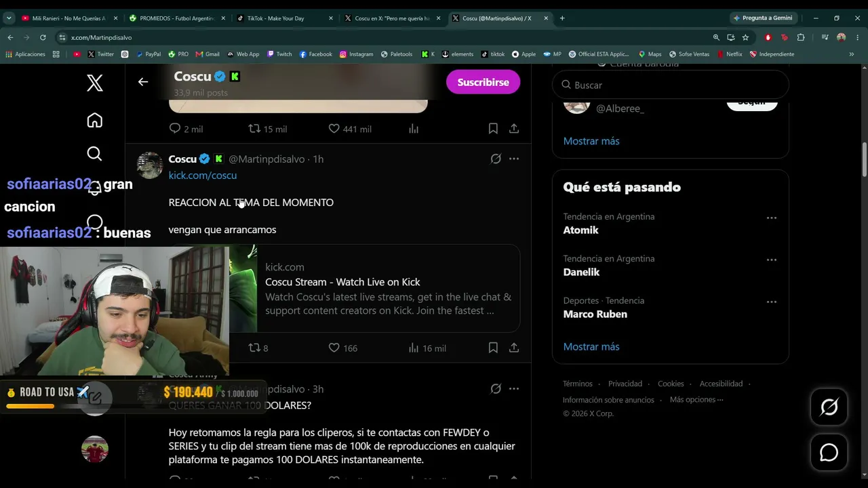The height and width of the screenshot is (488, 868).
Task: Subscribe to Coscu with Suscribirse button
Action: (483, 82)
